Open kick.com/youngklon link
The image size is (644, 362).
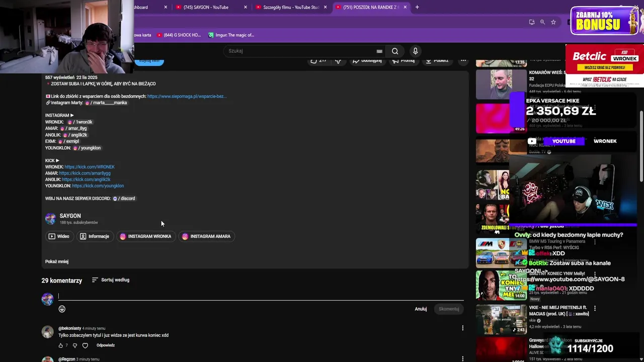click(98, 186)
